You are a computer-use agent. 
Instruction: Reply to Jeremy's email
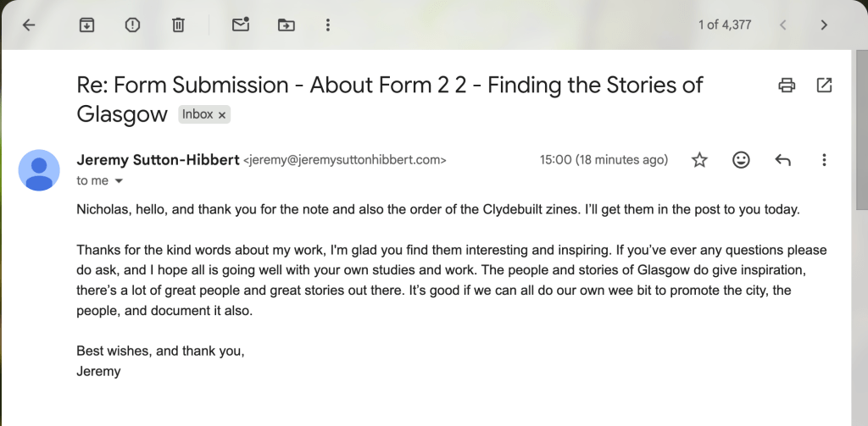tap(783, 160)
